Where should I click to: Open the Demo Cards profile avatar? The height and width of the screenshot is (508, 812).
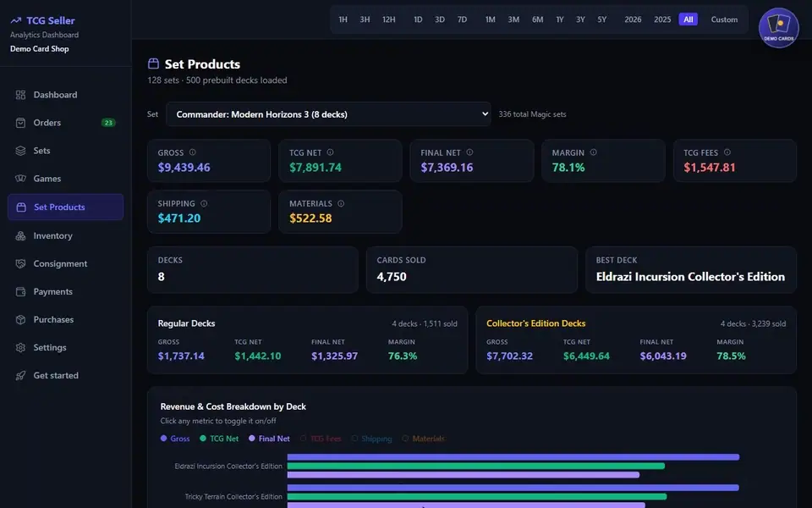pyautogui.click(x=779, y=27)
